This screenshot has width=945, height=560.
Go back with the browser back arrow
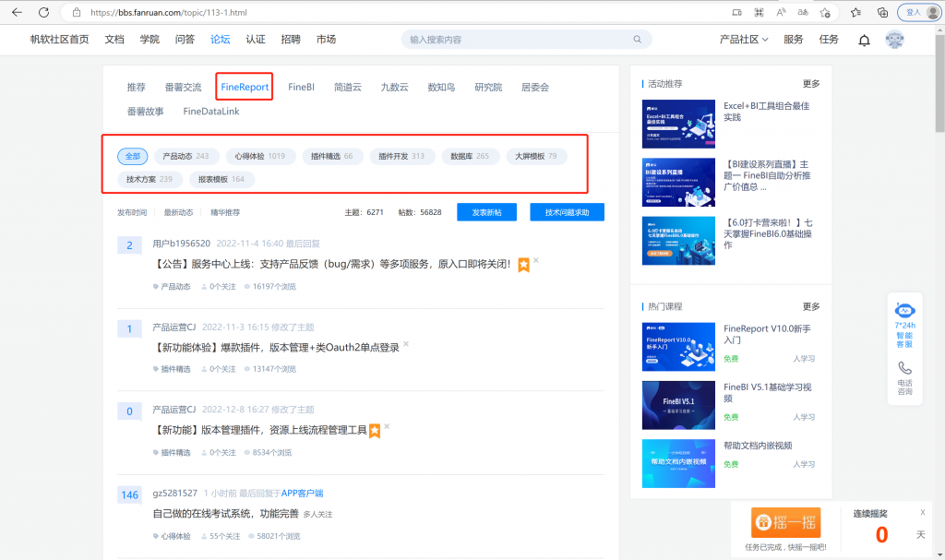pyautogui.click(x=17, y=12)
